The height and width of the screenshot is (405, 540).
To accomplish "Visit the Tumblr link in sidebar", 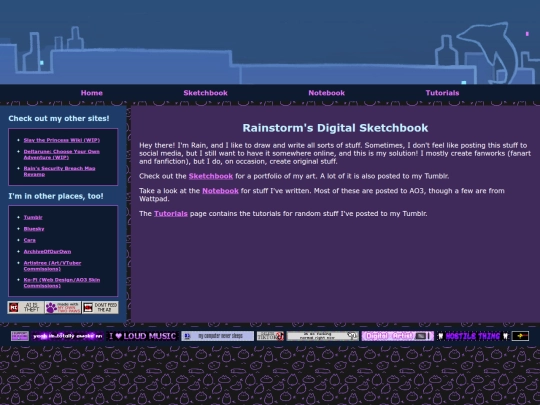I will tap(33, 217).
